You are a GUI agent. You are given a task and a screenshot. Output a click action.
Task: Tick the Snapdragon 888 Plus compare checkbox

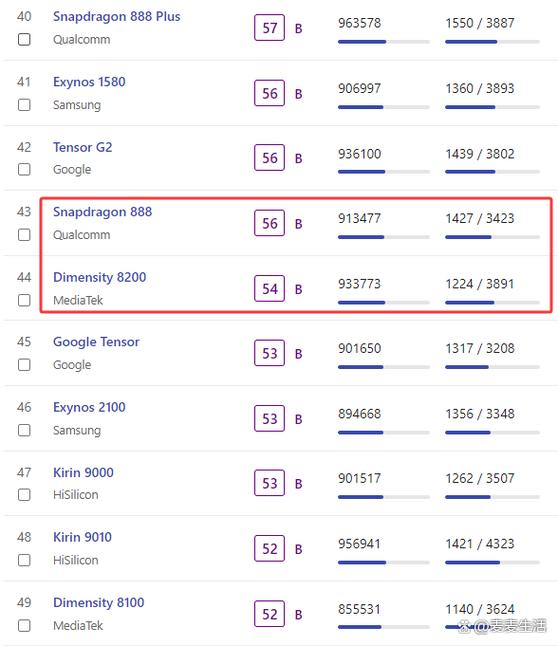[24, 40]
